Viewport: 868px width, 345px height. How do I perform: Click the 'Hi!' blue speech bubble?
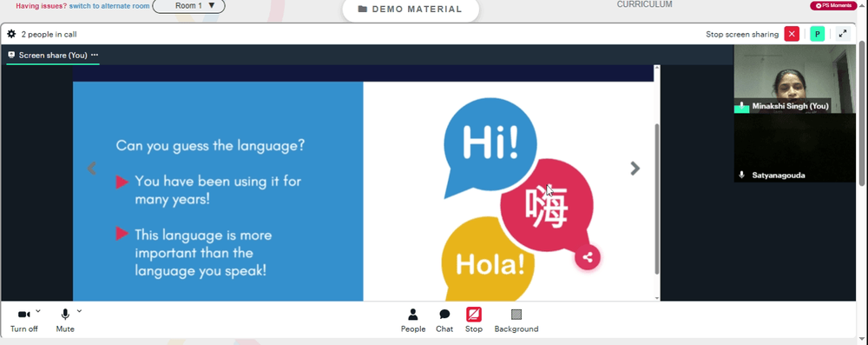(x=490, y=145)
